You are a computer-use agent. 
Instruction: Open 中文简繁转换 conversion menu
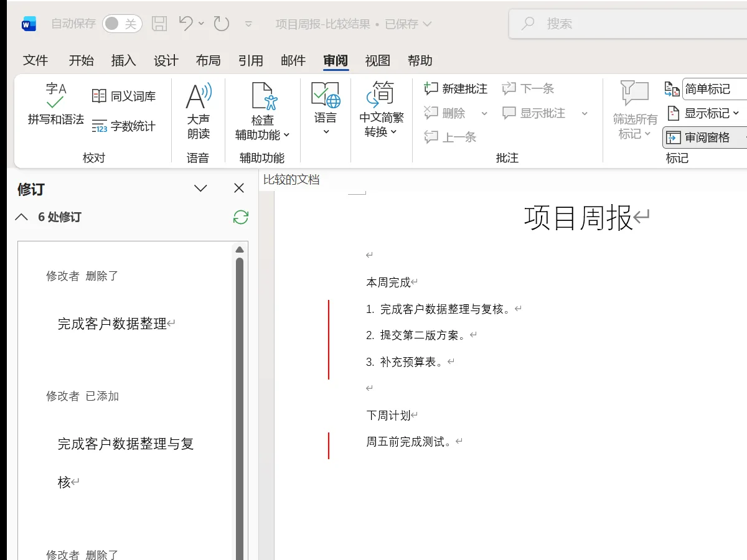tap(382, 110)
